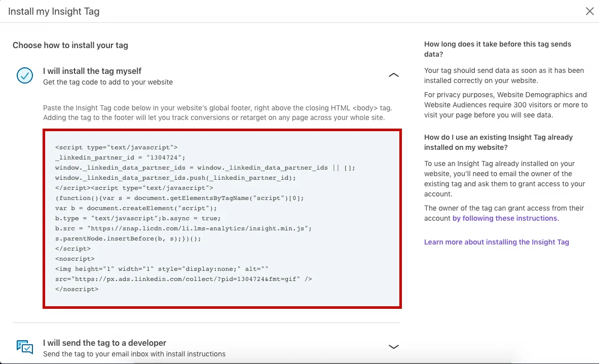Click 'How long does it take before this tag sends data?' heading
This screenshot has height=364, width=599.
(x=497, y=49)
